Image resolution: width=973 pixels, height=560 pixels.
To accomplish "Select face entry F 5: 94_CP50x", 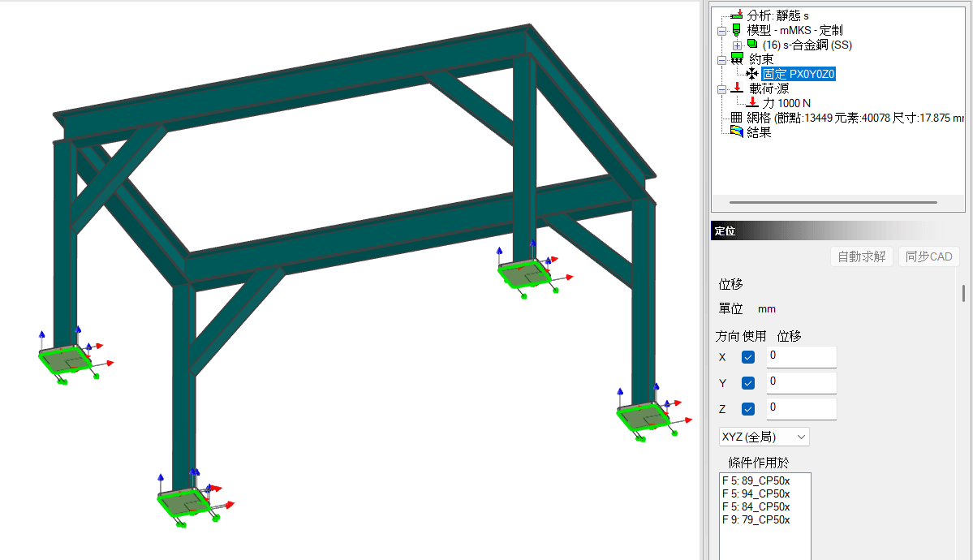I will (x=756, y=493).
